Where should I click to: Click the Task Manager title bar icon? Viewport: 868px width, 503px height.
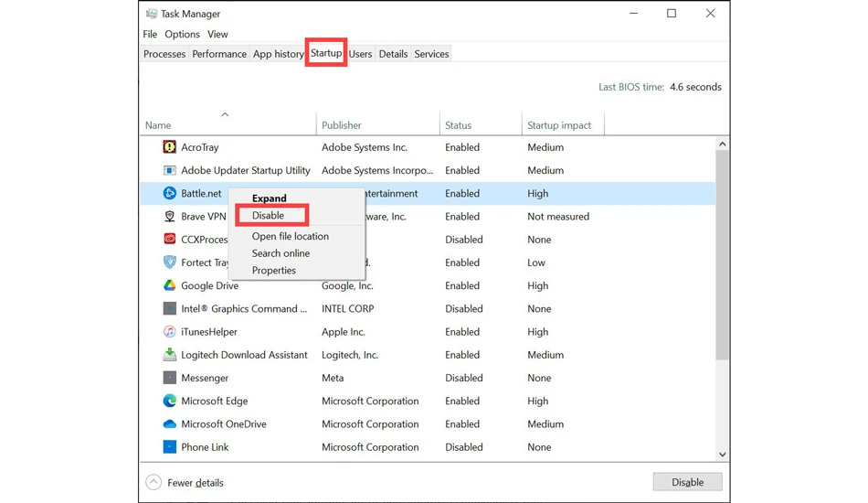151,14
